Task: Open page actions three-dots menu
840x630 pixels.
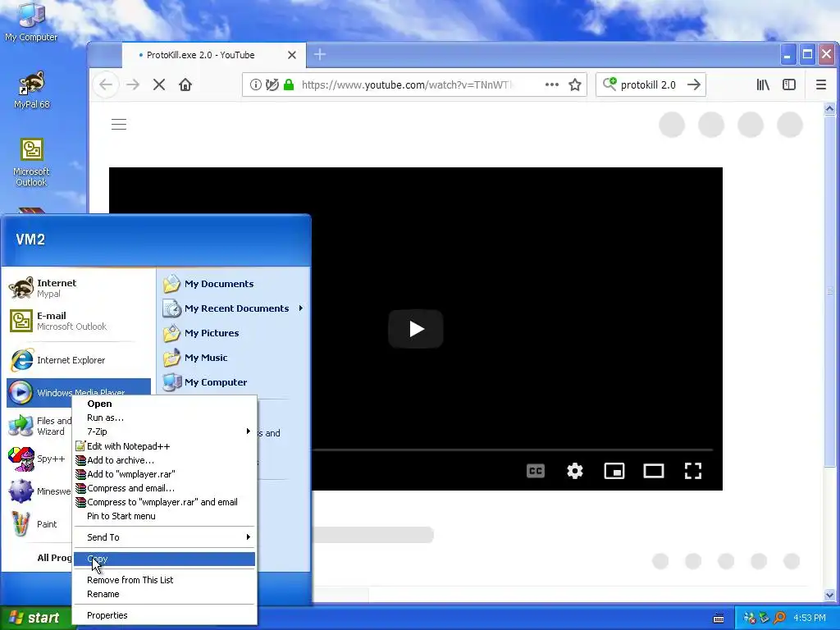Action: pos(552,84)
